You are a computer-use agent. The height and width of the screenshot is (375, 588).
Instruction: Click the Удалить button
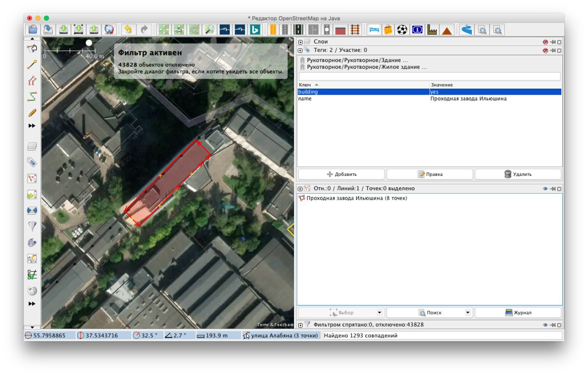[518, 174]
